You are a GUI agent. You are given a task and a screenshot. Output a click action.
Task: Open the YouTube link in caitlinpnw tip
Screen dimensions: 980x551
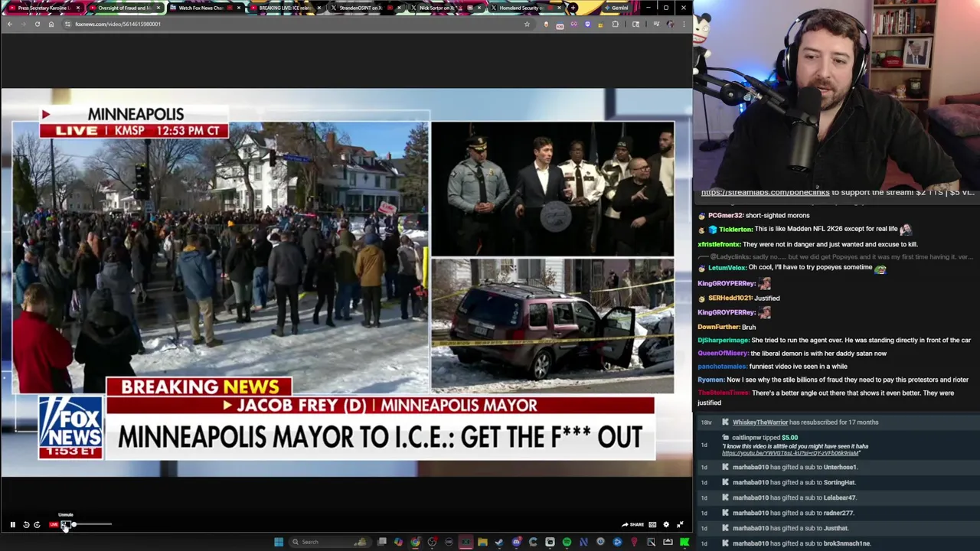790,453
